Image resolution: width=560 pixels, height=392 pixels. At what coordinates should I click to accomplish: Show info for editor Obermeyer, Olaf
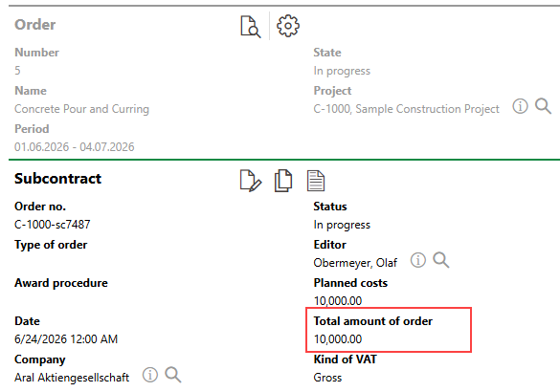[x=418, y=260]
